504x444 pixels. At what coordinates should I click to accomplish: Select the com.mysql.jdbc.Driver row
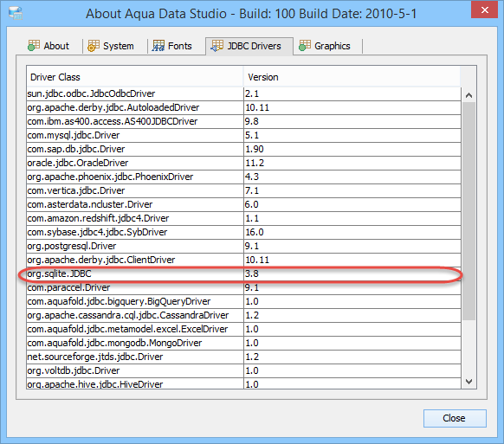(244, 135)
